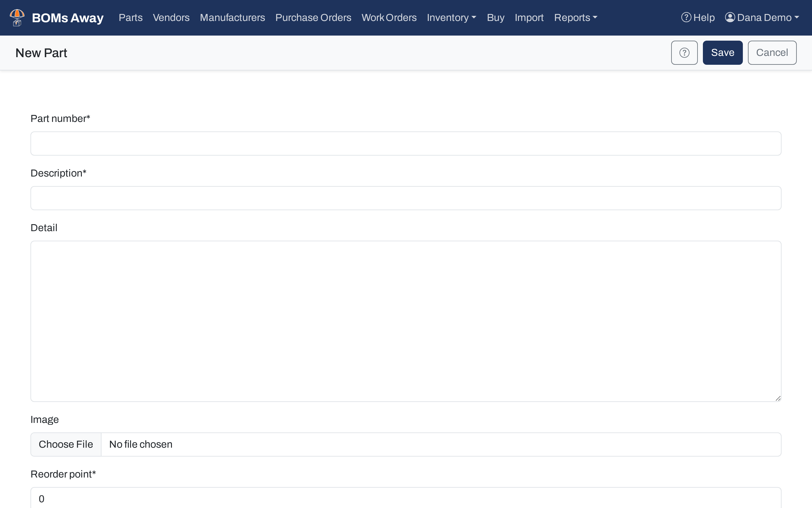Go to Work Orders
The image size is (812, 508).
click(389, 17)
